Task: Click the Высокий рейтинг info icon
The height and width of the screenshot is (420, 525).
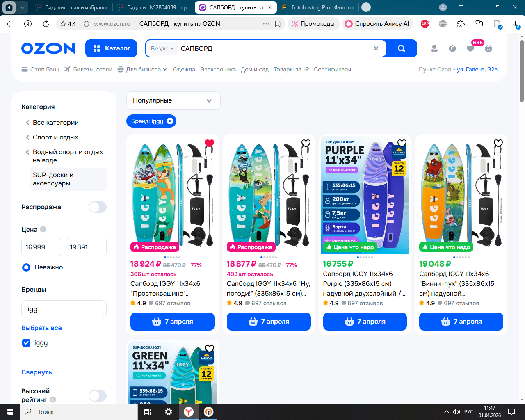Action: tap(53, 399)
